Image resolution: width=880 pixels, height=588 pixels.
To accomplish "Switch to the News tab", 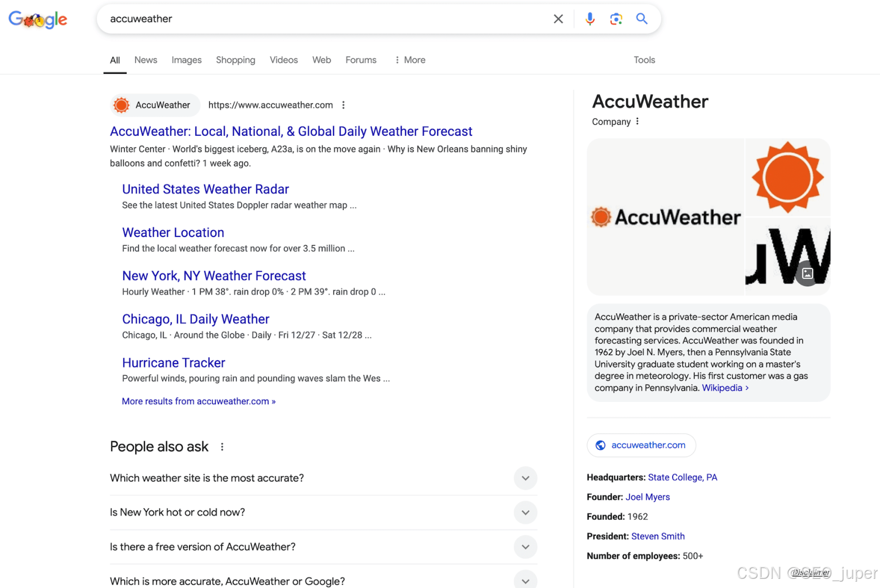I will pos(146,60).
